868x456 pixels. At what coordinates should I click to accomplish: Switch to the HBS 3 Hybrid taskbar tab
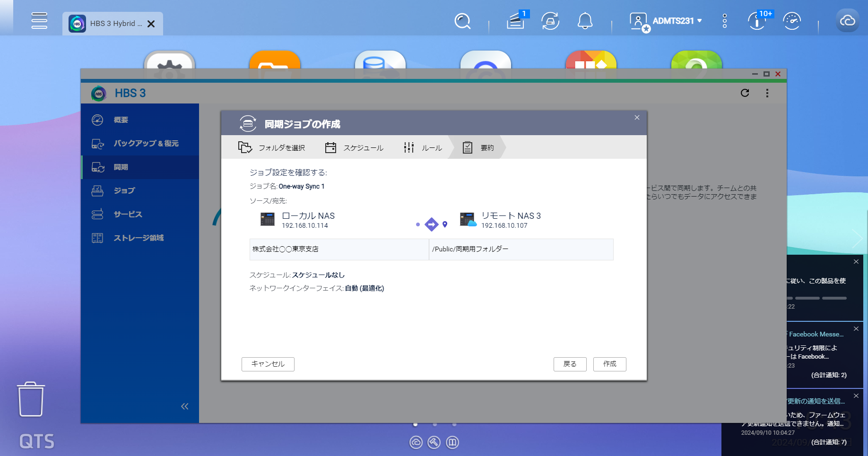click(113, 24)
